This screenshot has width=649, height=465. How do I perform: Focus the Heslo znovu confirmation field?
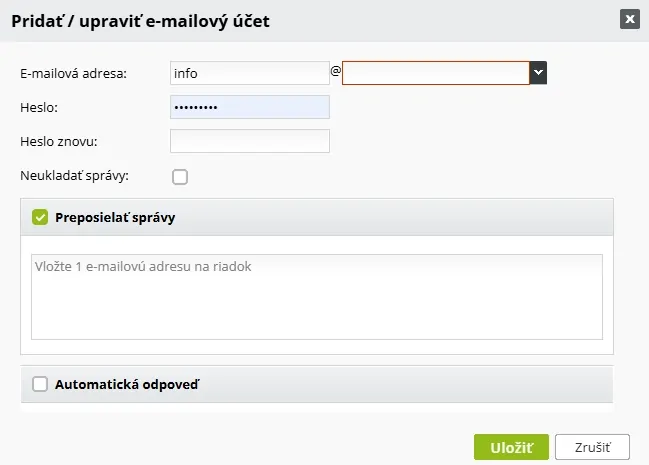(250, 141)
